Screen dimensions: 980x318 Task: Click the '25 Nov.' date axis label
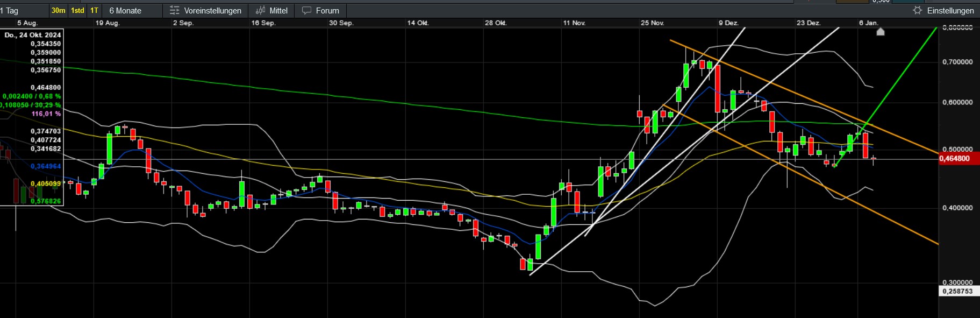(653, 23)
